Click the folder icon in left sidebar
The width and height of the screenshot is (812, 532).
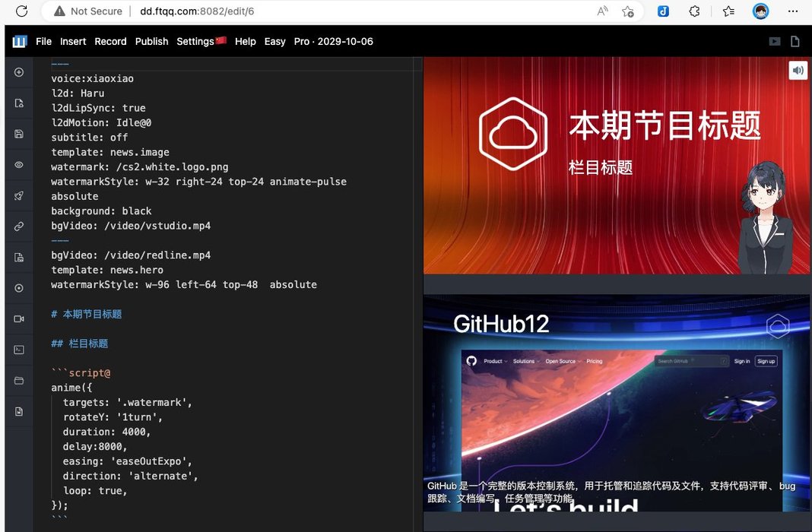19,381
